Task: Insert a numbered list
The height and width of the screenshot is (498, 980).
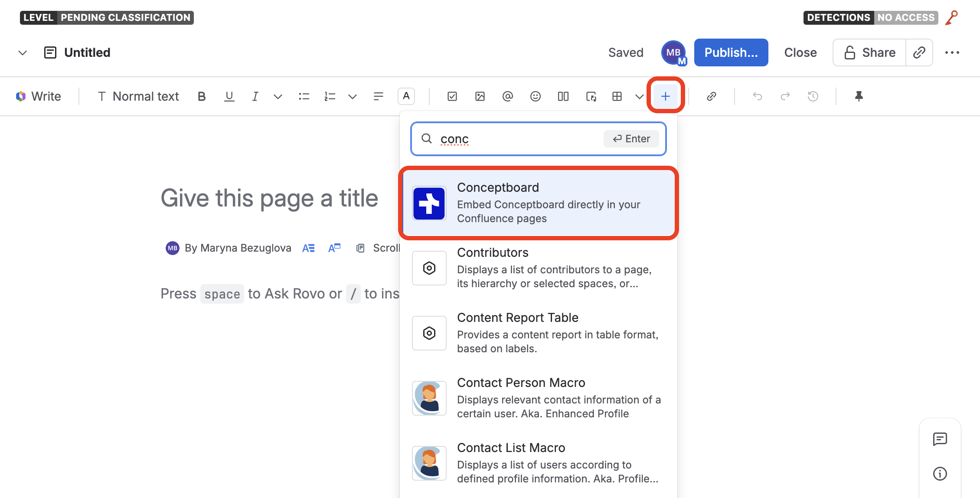Action: coord(330,96)
